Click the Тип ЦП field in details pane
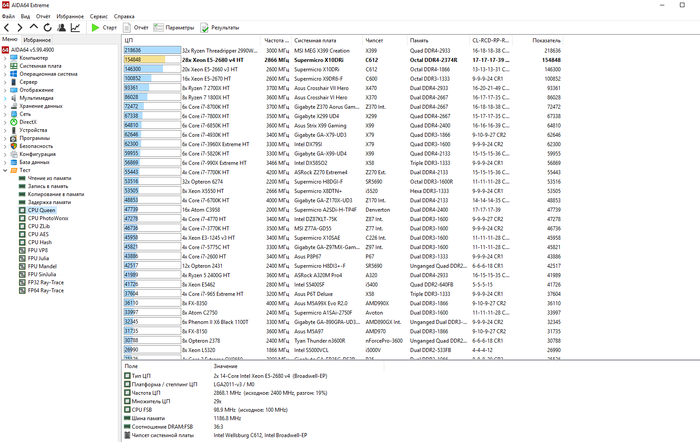This screenshot has height=442, width=700. point(141,376)
